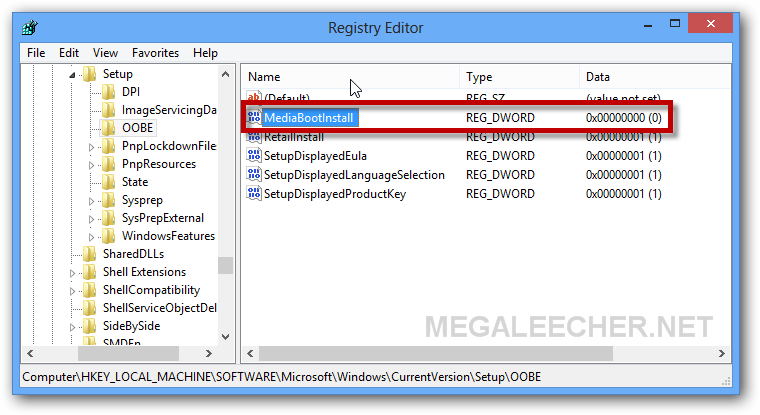This screenshot has height=415, width=760.
Task: Select the State key label in tree
Action: (135, 182)
